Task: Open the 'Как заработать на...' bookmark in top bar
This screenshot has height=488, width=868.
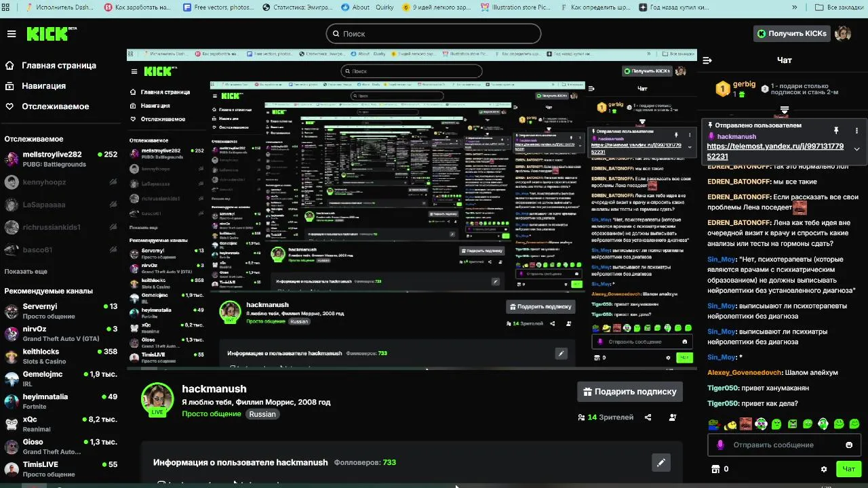Action: pos(138,7)
